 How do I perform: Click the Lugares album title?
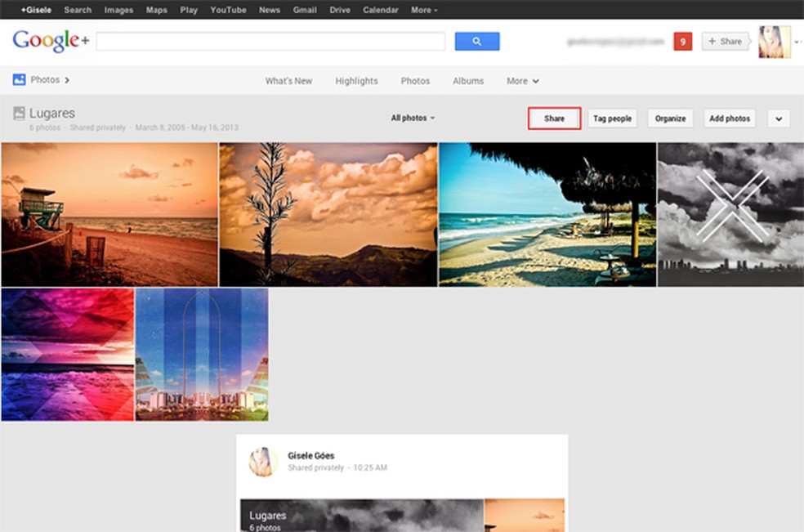pos(51,113)
